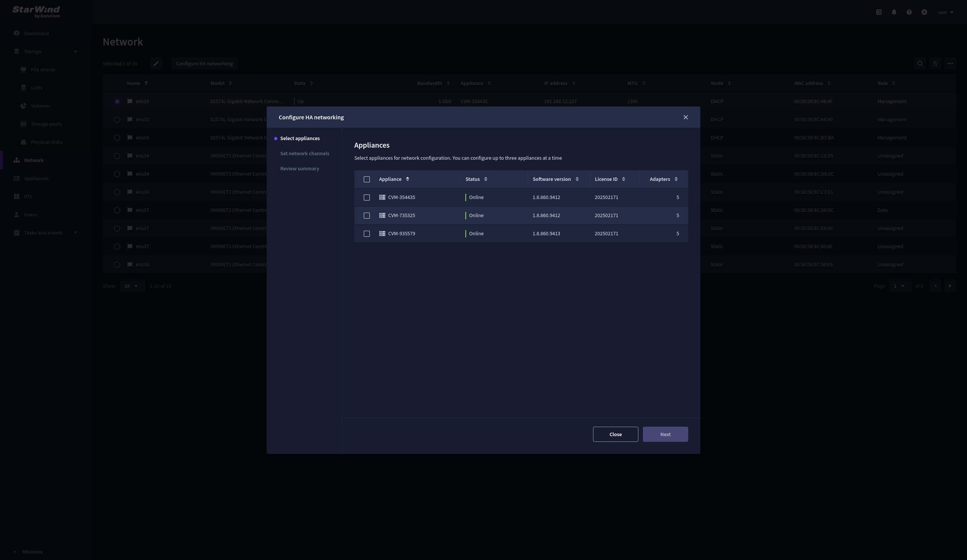Check the CVM-354435 appliance checkbox

point(366,197)
